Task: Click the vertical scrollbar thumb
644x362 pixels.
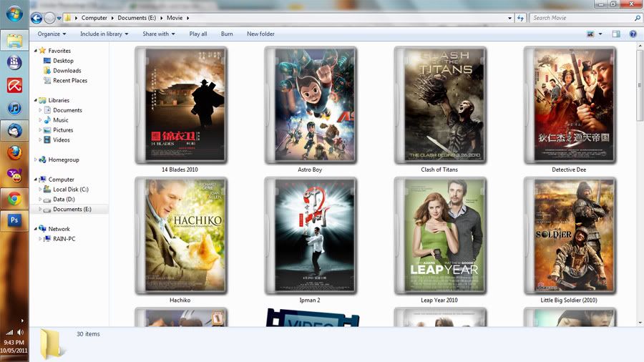Action: click(639, 85)
